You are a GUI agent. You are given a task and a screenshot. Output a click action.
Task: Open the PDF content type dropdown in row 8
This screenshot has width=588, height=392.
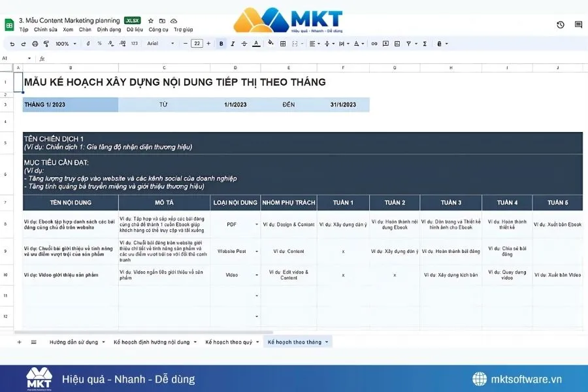tap(256, 223)
